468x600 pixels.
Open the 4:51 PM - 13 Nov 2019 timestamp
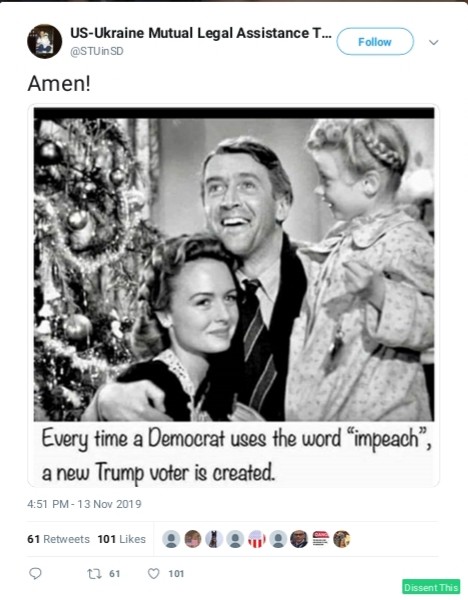(x=84, y=504)
